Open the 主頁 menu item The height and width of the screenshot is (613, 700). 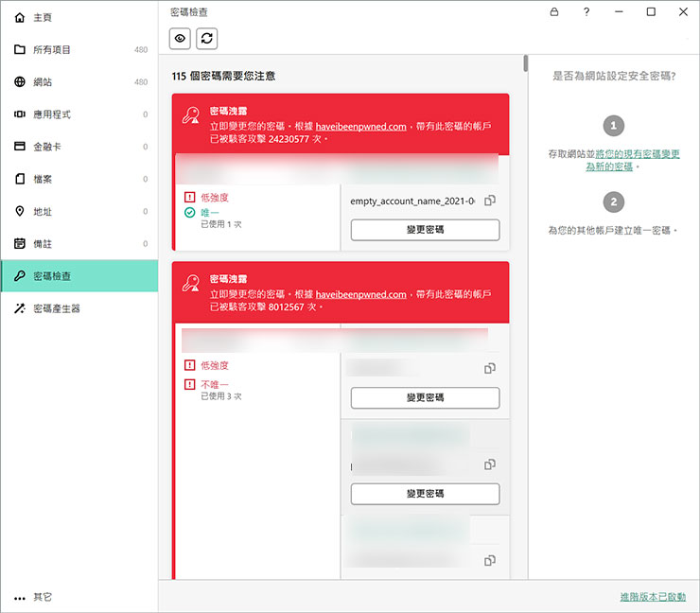(79, 17)
